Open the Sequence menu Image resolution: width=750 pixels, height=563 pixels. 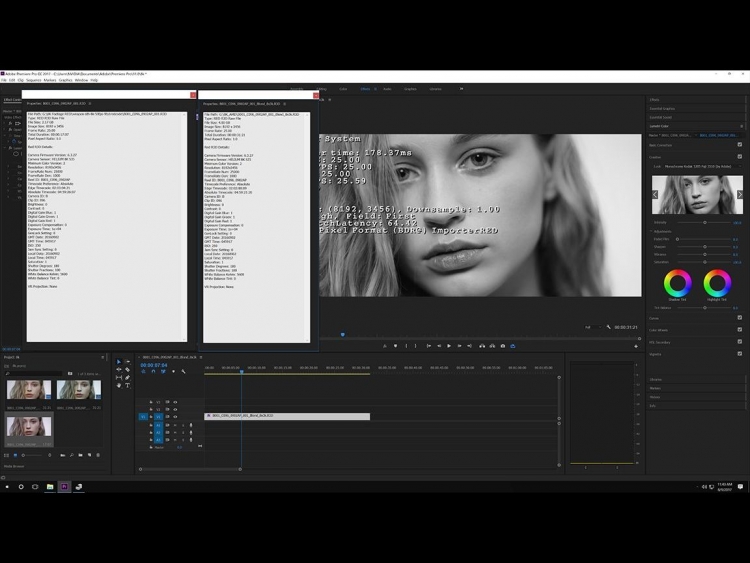click(x=36, y=80)
